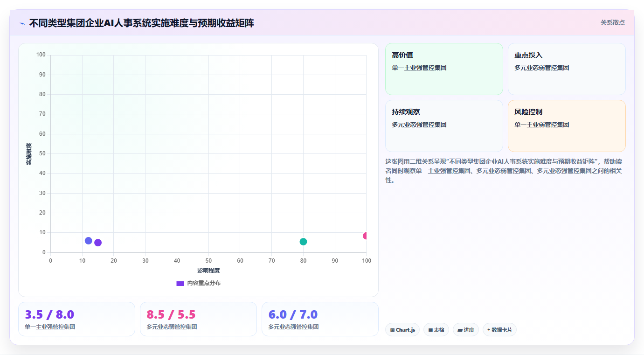This screenshot has height=355, width=644.
Task: Click the lightning icon beside the title
Action: coord(22,23)
